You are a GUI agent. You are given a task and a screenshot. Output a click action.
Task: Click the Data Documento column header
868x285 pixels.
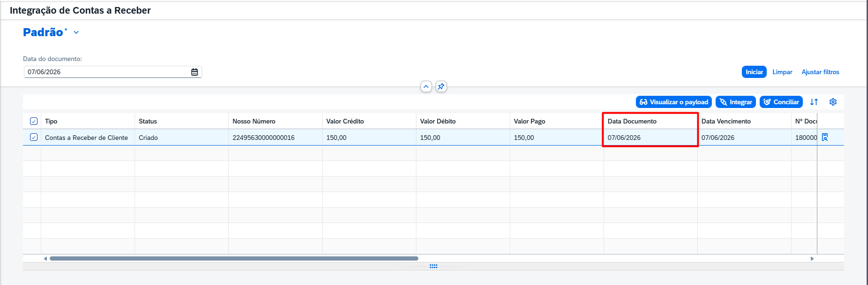(650, 121)
